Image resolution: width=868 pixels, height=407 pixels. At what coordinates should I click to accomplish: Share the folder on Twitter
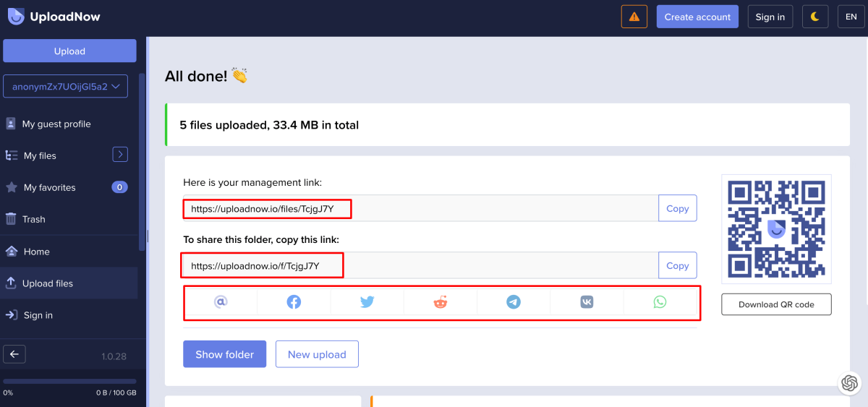point(367,302)
